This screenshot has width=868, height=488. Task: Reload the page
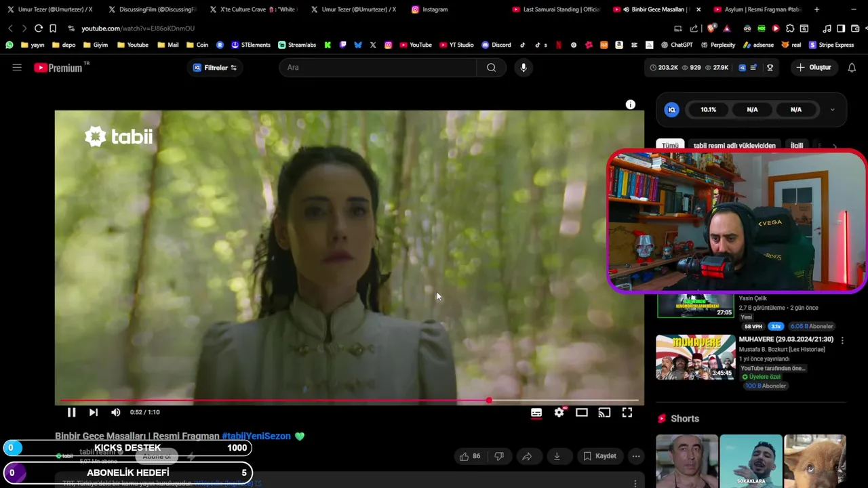[39, 28]
